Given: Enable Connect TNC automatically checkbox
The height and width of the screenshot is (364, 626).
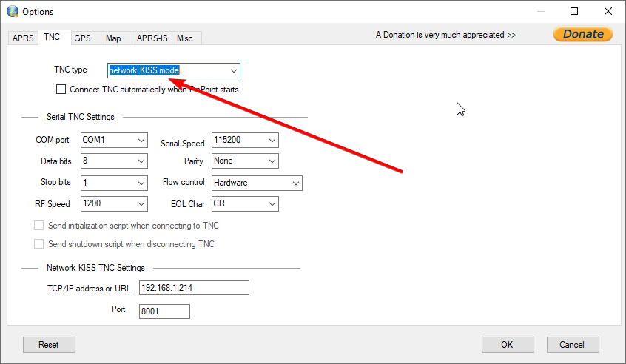Looking at the screenshot, I should point(61,90).
